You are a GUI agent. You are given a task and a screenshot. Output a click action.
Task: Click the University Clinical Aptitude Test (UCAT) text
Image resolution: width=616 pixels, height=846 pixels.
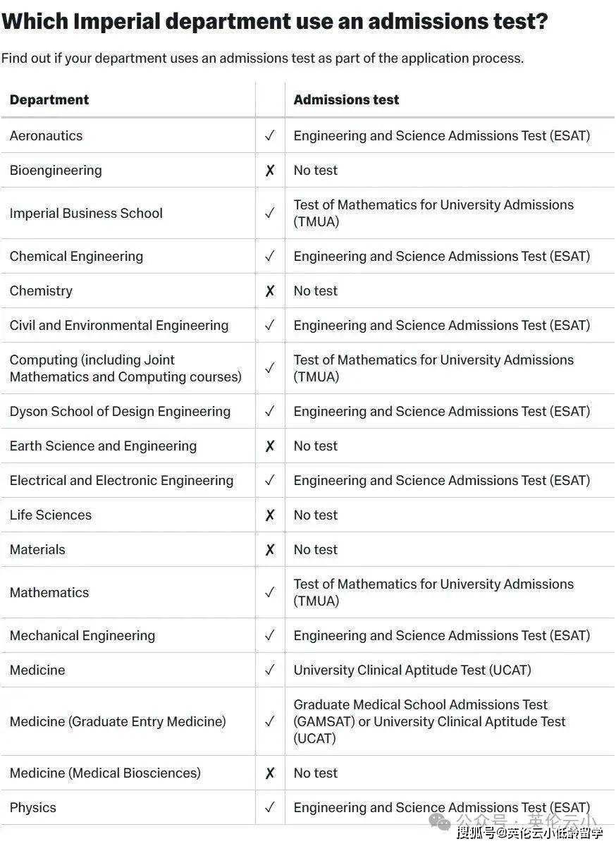(412, 670)
